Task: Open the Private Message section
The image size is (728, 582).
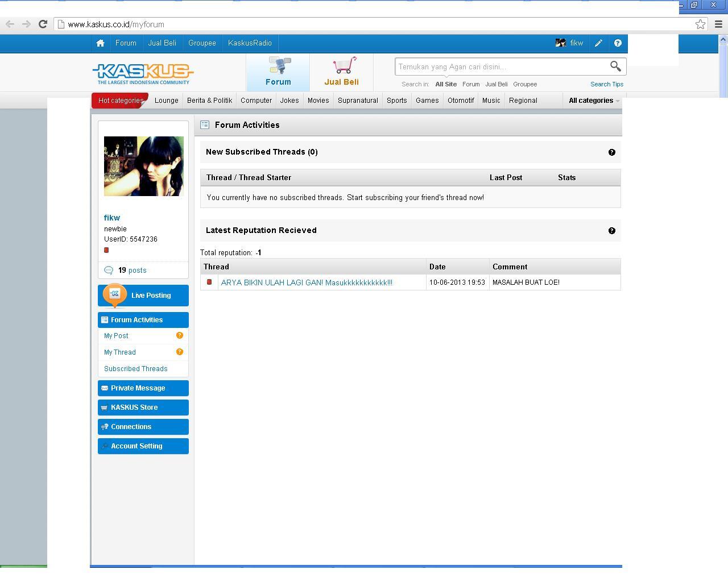Action: pyautogui.click(x=143, y=388)
